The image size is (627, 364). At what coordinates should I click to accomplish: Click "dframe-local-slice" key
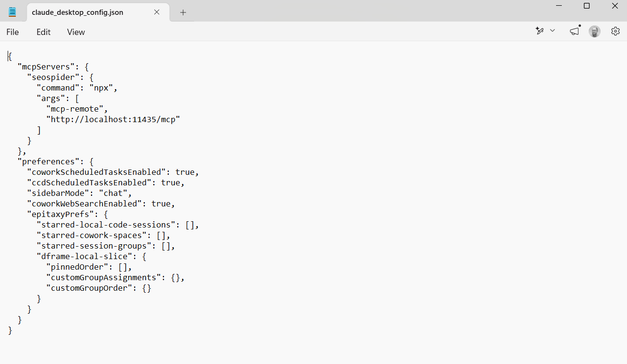(x=84, y=256)
